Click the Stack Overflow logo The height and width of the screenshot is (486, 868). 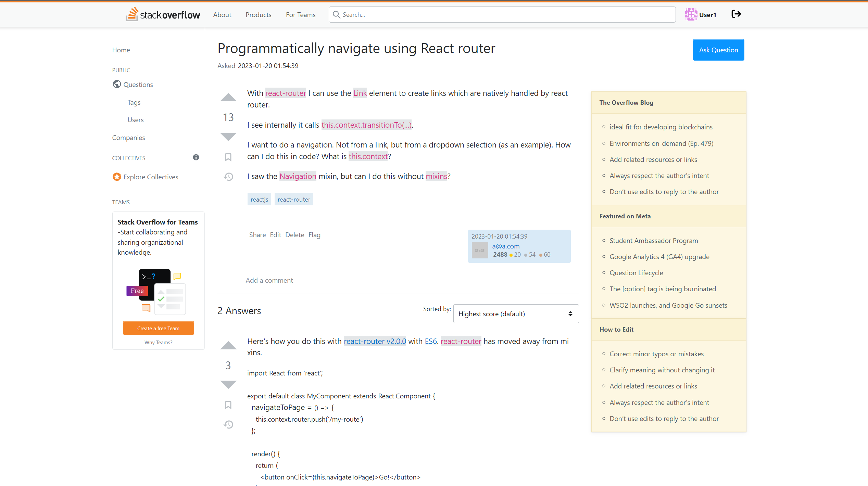click(163, 14)
